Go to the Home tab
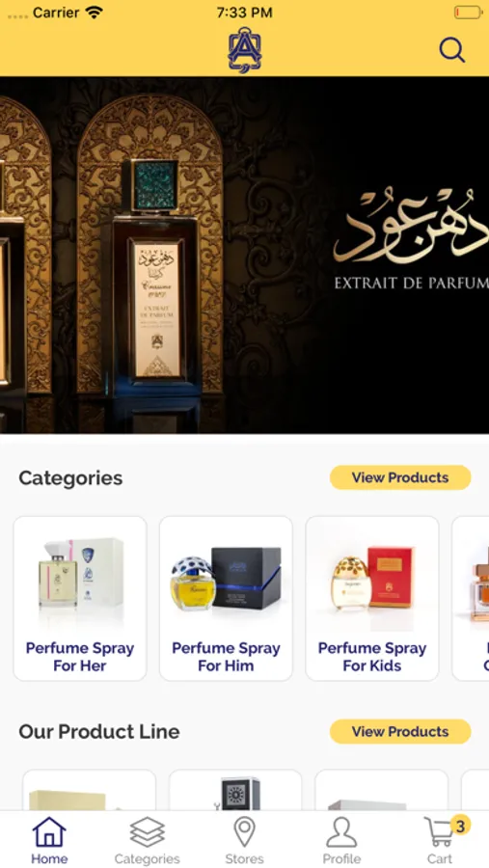Screen dimensions: 489x868 click(x=49, y=840)
